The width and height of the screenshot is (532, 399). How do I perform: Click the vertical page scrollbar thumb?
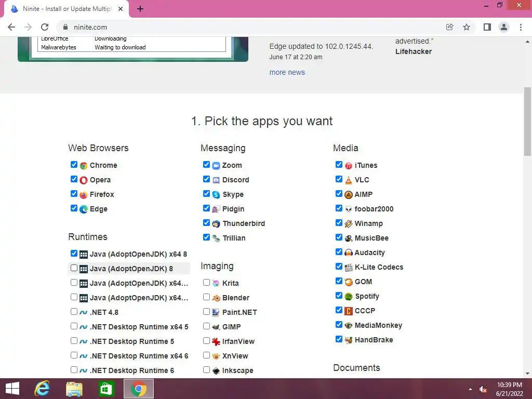tap(527, 121)
